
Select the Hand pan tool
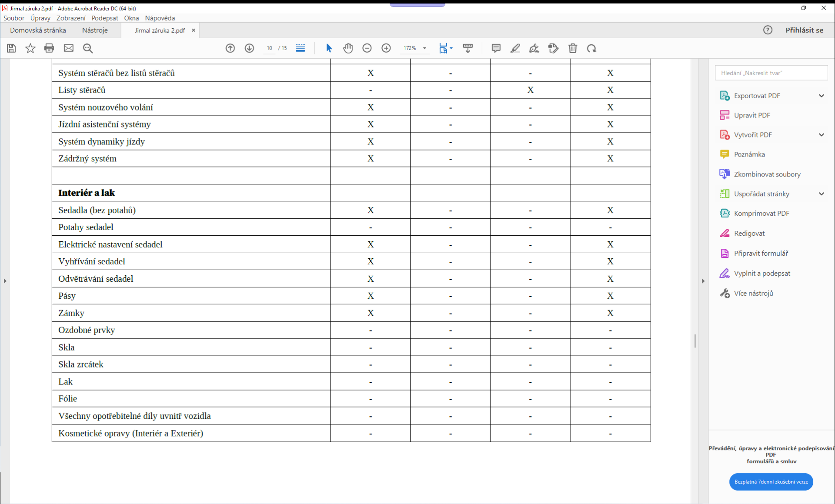click(x=347, y=48)
